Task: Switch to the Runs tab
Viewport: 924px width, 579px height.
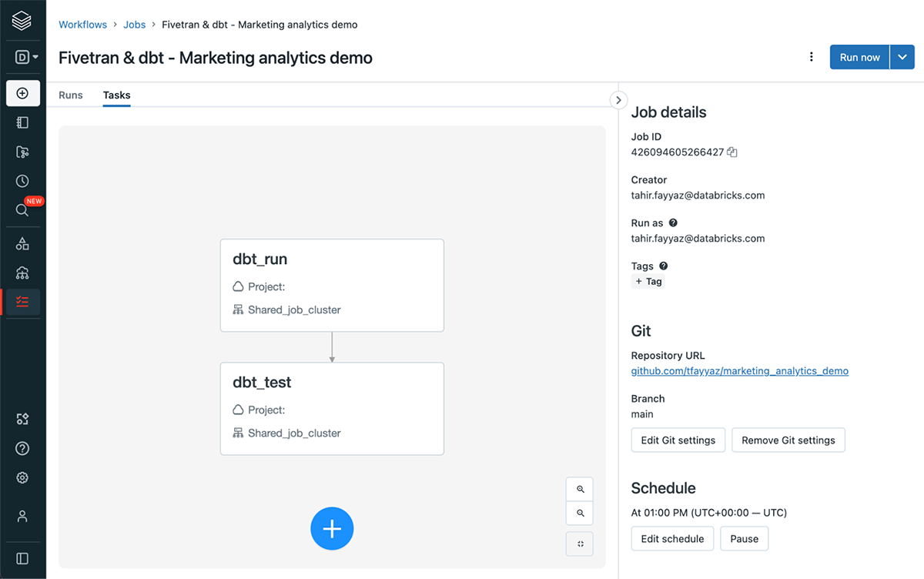Action: click(71, 95)
